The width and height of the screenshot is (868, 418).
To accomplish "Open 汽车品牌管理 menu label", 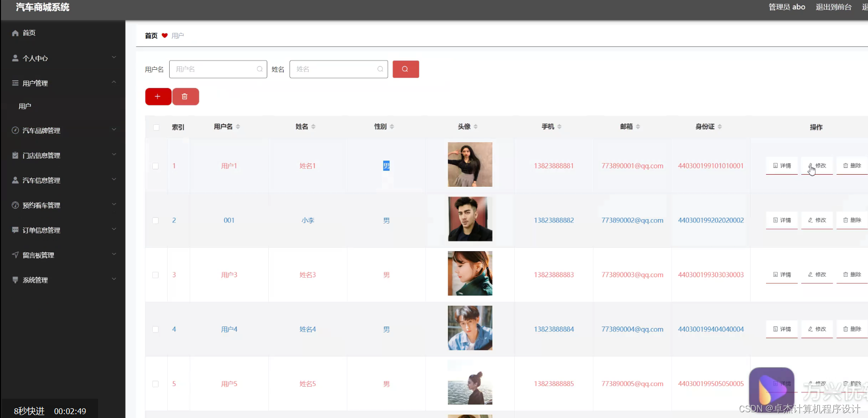I will pos(42,131).
